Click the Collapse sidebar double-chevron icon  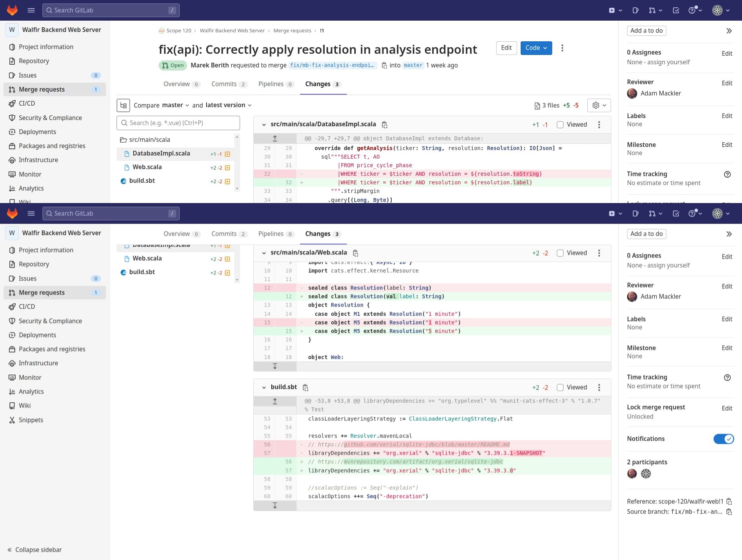point(10,550)
